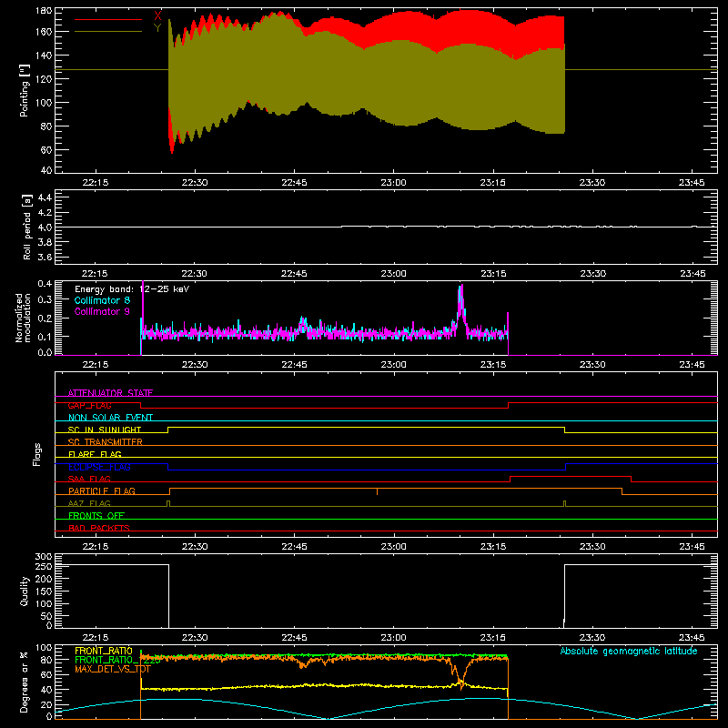728x728 pixels.
Task: Click the magenta spike at modulation data start
Action: (x=143, y=307)
